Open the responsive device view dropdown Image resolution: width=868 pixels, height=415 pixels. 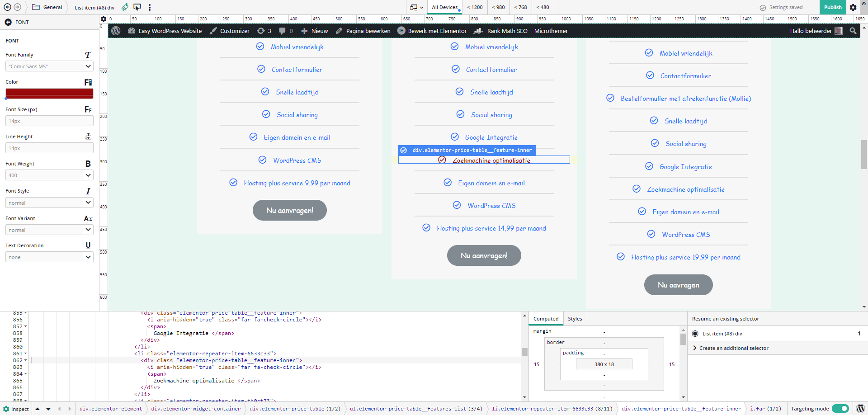pos(417,7)
